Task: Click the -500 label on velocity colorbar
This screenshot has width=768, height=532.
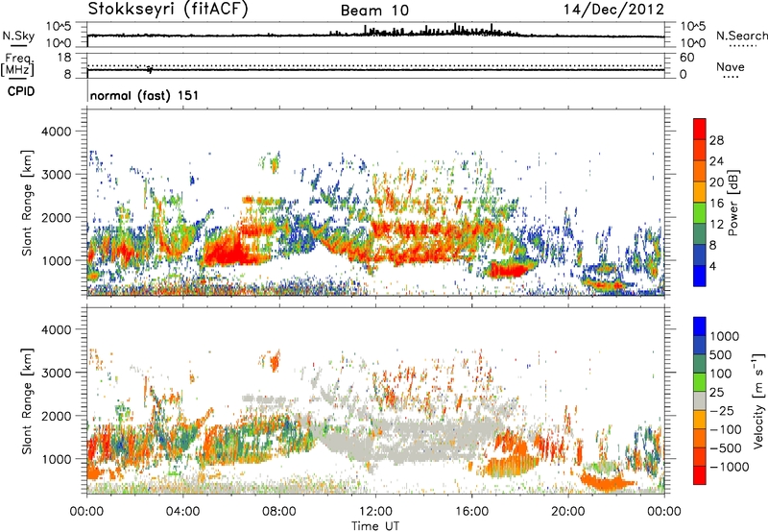Action: 726,448
